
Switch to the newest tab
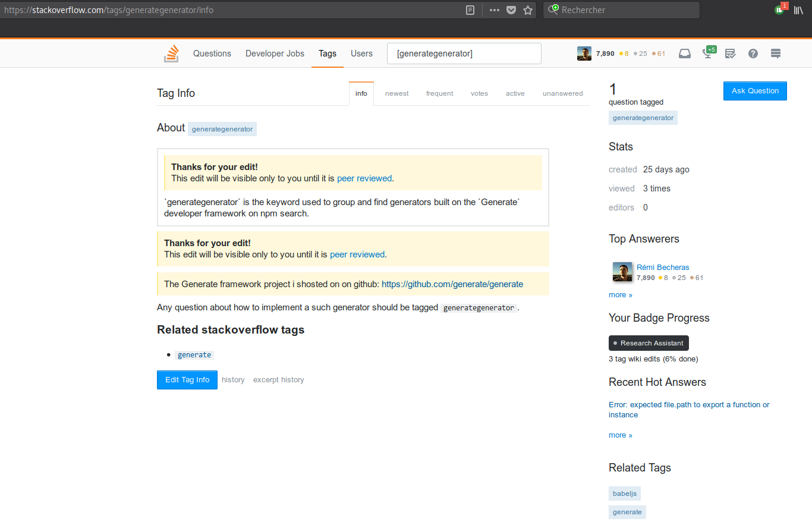(x=397, y=93)
